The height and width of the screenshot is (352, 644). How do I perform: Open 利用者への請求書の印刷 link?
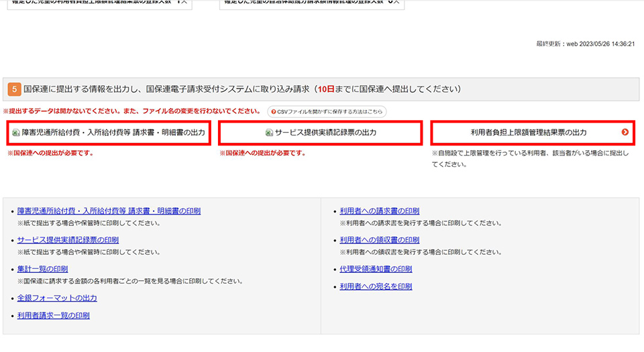[x=380, y=211]
